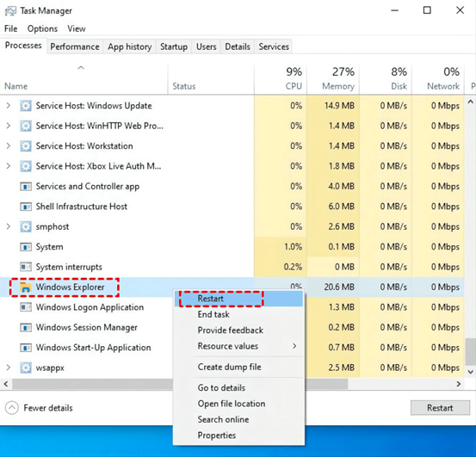This screenshot has height=457, width=476.
Task: Click the vertical scrollbar down arrow
Action: click(470, 372)
